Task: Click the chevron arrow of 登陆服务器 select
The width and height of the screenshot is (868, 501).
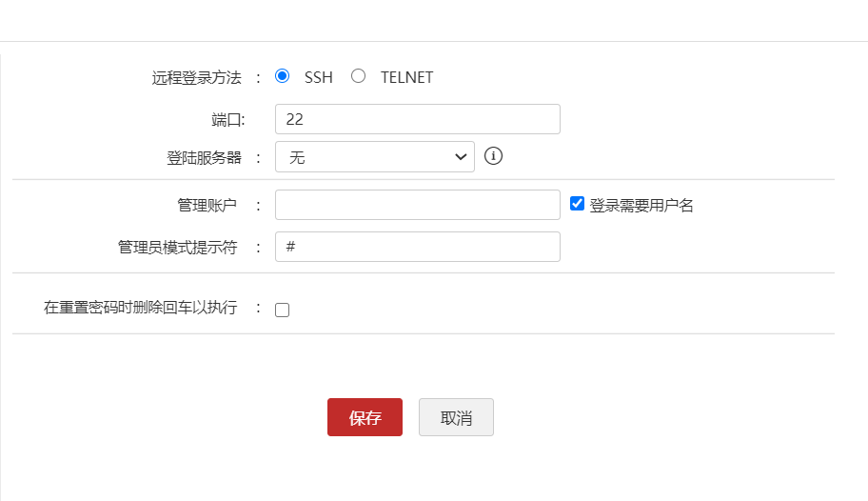Action: [x=462, y=157]
